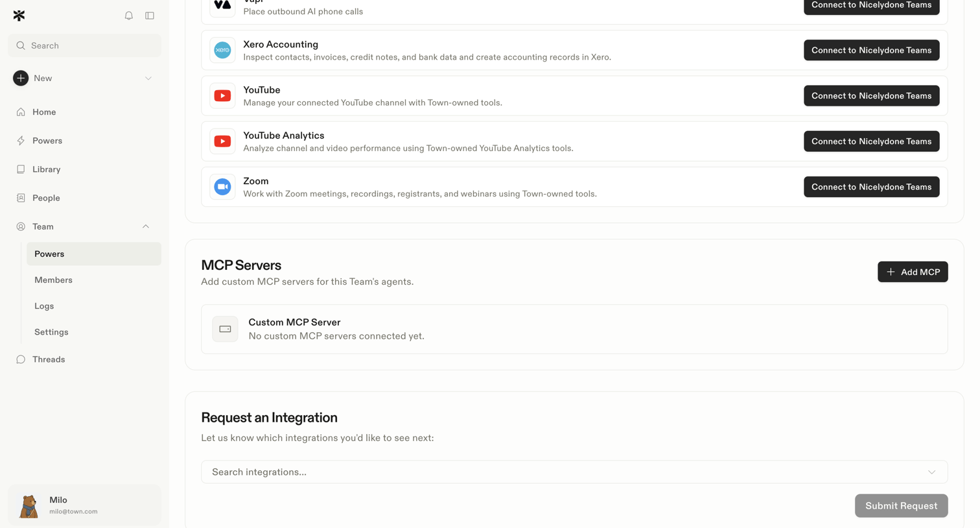The image size is (980, 528).
Task: Click the search magnifier icon
Action: 21,45
